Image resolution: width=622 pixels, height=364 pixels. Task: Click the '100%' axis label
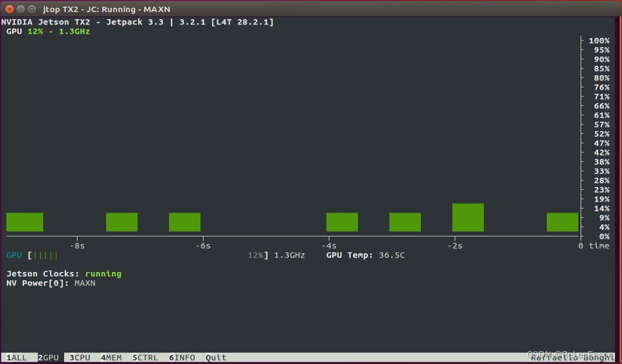(599, 40)
